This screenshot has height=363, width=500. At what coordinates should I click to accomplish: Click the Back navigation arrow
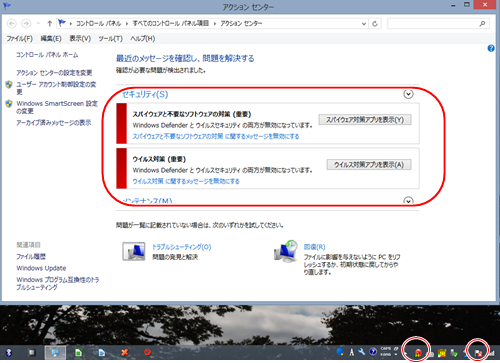click(x=12, y=24)
